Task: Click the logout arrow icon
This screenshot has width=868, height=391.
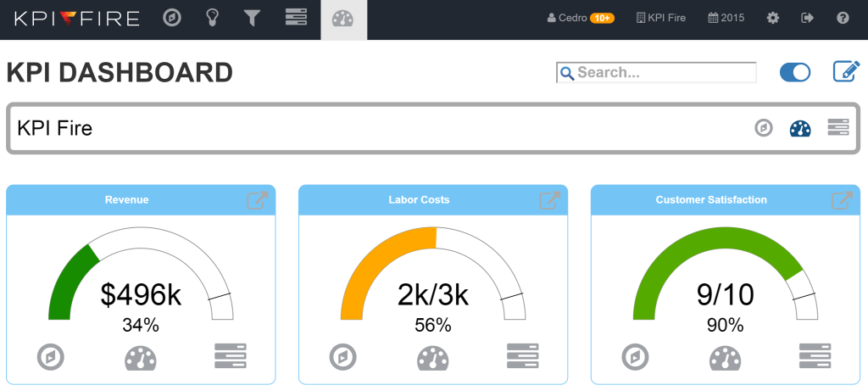Action: click(807, 18)
